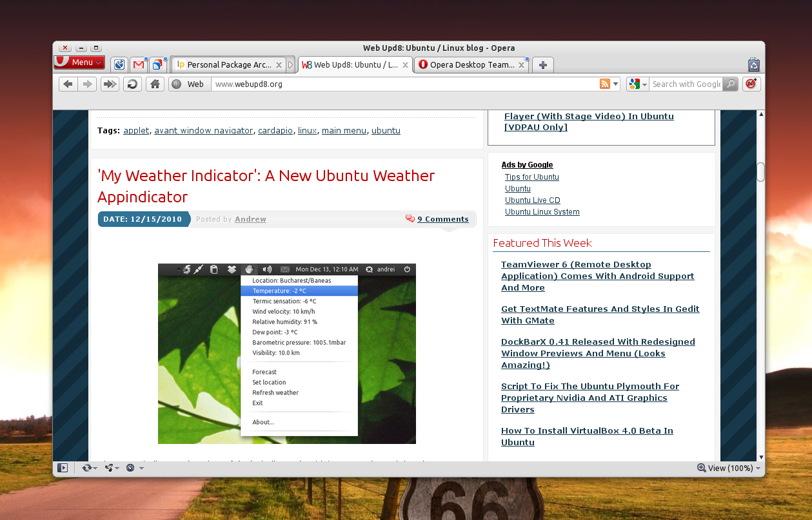Open the Ubuntu Plymouth fix script article

[590, 398]
